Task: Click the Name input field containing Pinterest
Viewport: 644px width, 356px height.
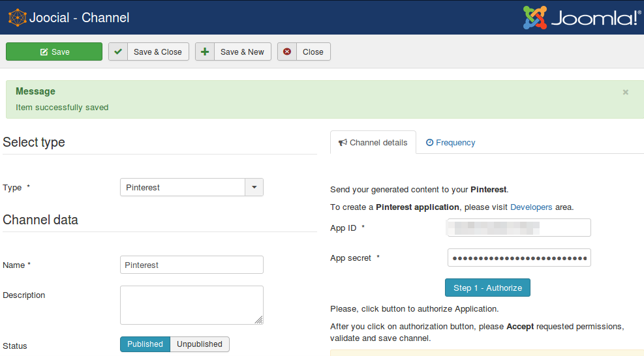Action: pyautogui.click(x=191, y=265)
